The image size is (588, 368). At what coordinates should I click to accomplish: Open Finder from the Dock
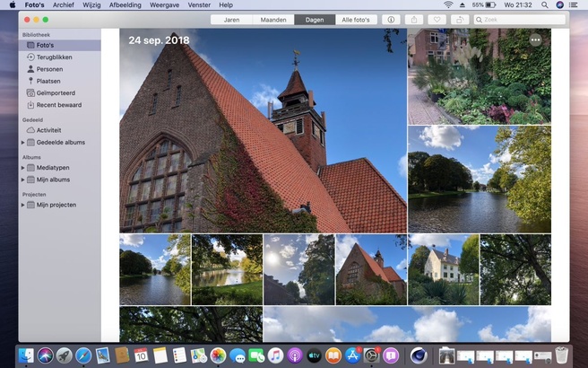point(26,355)
